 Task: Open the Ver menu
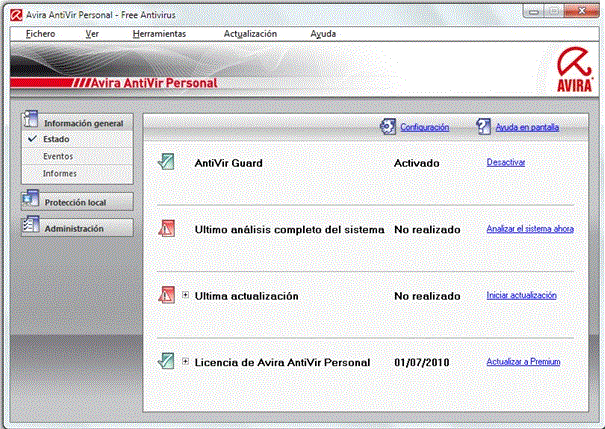92,34
